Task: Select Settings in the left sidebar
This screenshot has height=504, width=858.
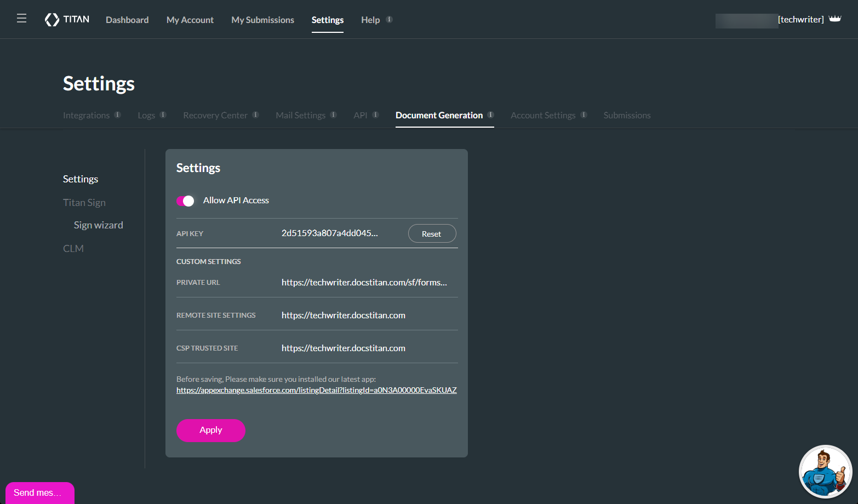Action: 81,179
